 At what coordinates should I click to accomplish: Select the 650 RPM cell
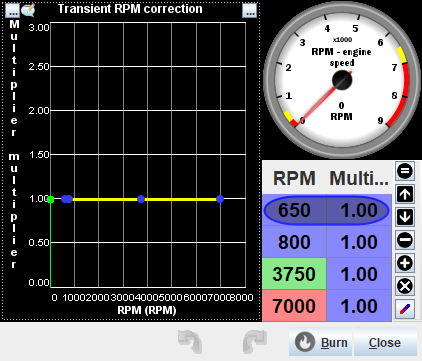tap(294, 210)
